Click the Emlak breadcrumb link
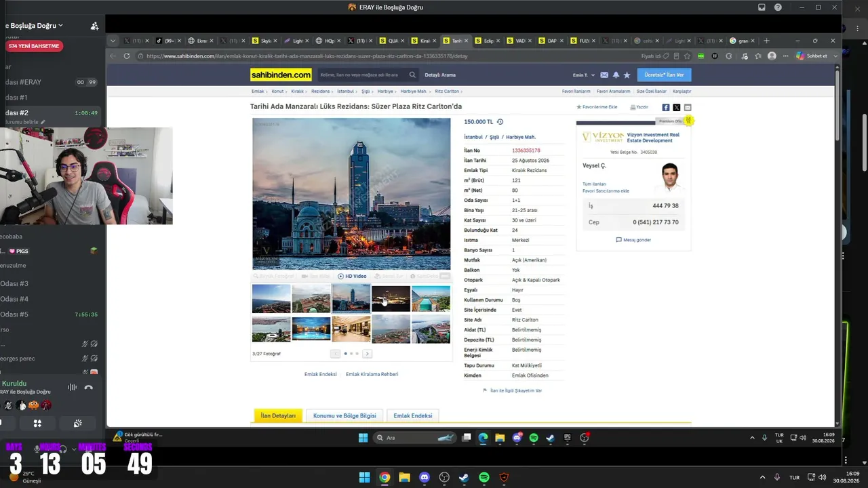 pos(258,91)
